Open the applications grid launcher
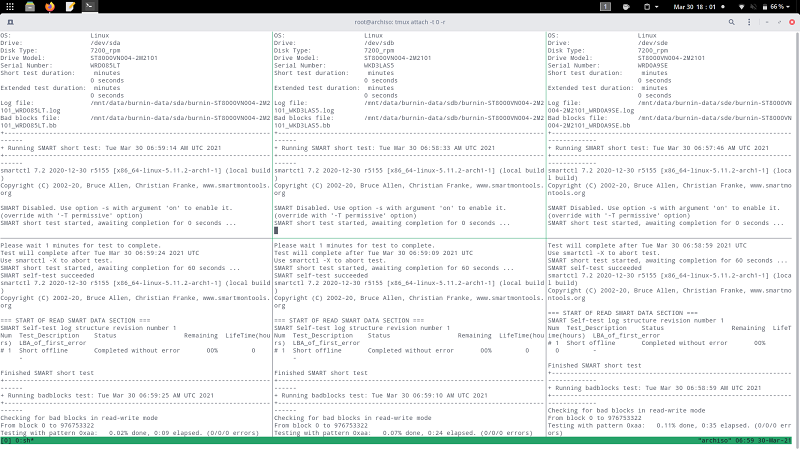This screenshot has width=800, height=450. click(x=11, y=6)
